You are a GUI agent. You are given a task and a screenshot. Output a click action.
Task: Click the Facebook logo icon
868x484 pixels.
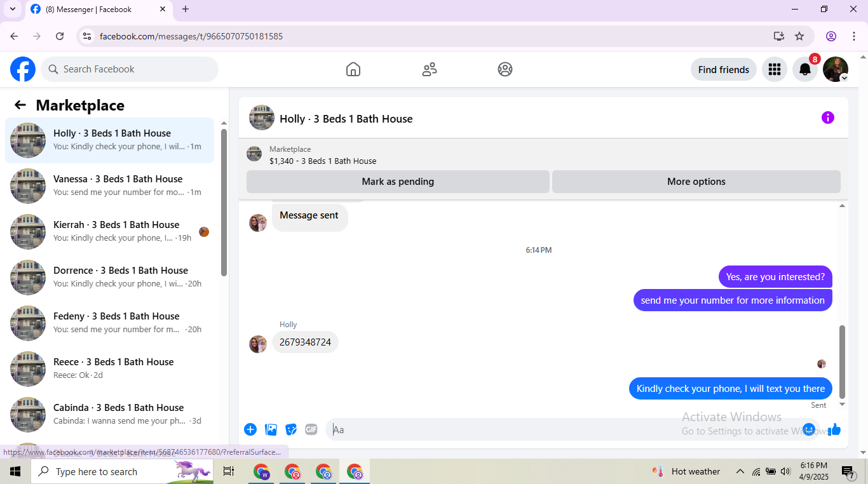pyautogui.click(x=23, y=69)
